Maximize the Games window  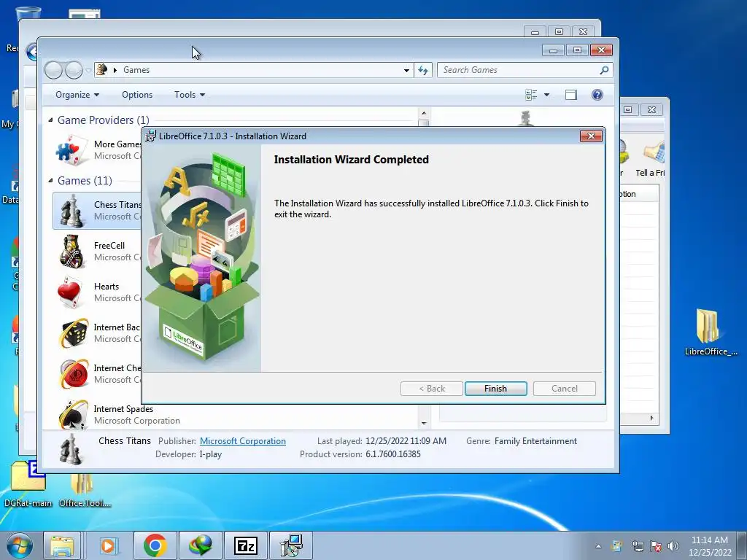click(577, 50)
